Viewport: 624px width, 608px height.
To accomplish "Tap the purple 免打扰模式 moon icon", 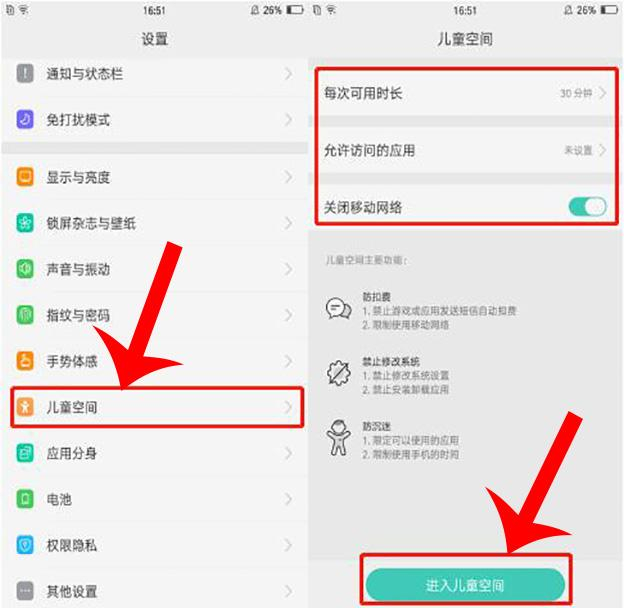I will coord(25,119).
